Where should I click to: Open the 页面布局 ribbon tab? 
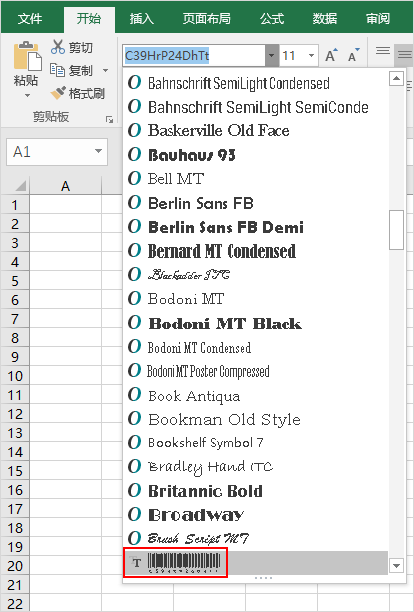point(207,18)
